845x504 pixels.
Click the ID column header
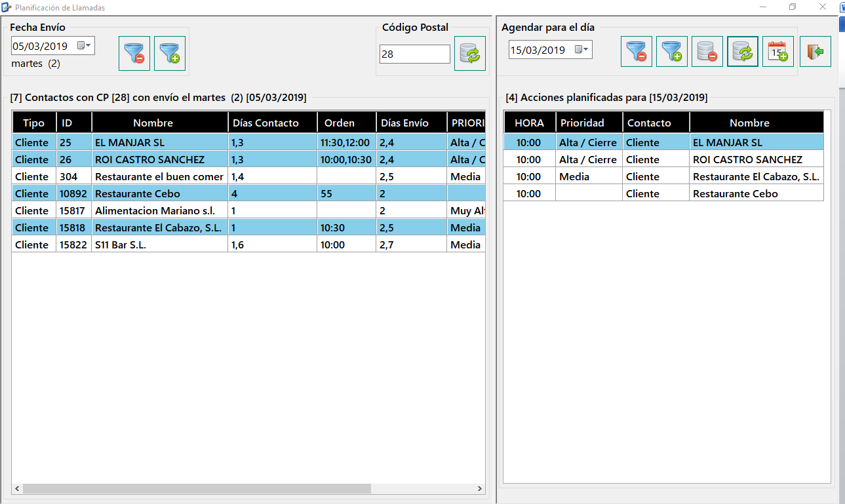(74, 123)
